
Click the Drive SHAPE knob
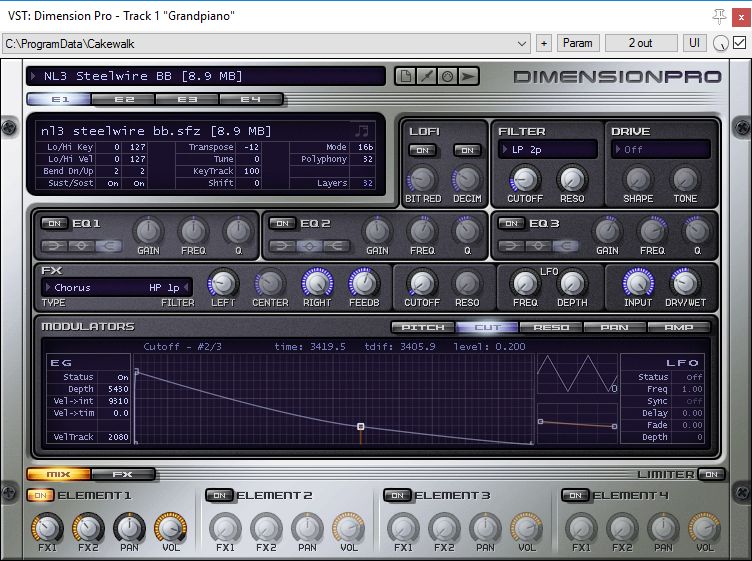coord(638,179)
